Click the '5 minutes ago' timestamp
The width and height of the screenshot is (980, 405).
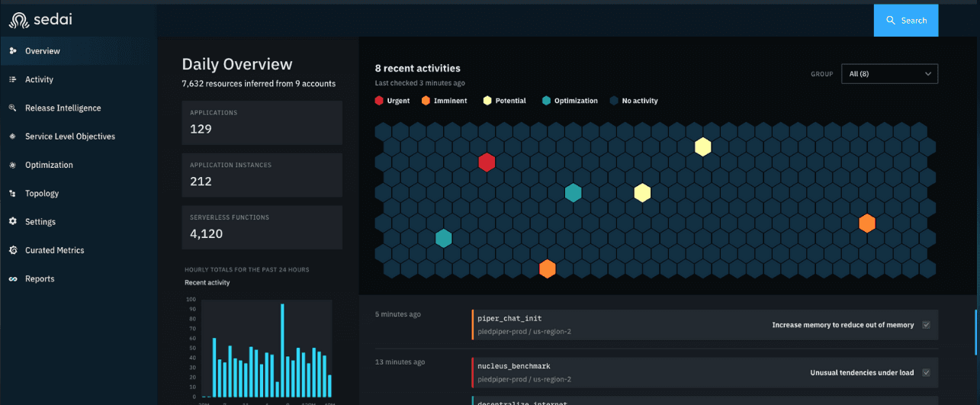397,314
